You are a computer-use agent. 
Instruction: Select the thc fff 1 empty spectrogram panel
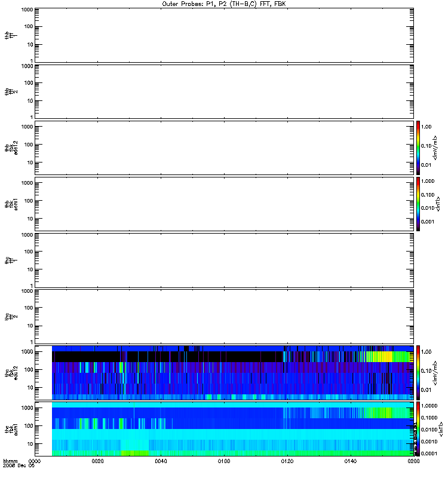point(225,261)
